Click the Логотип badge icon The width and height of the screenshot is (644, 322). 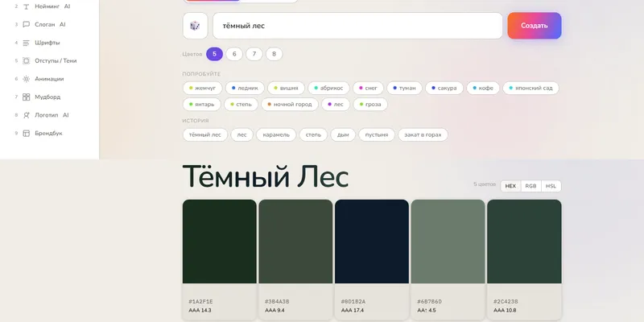coord(27,115)
